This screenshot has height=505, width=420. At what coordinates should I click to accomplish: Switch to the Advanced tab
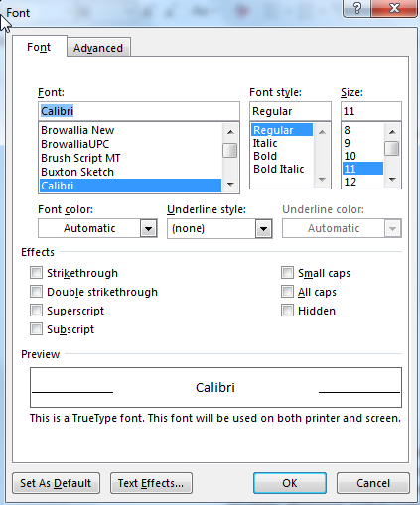pos(98,48)
